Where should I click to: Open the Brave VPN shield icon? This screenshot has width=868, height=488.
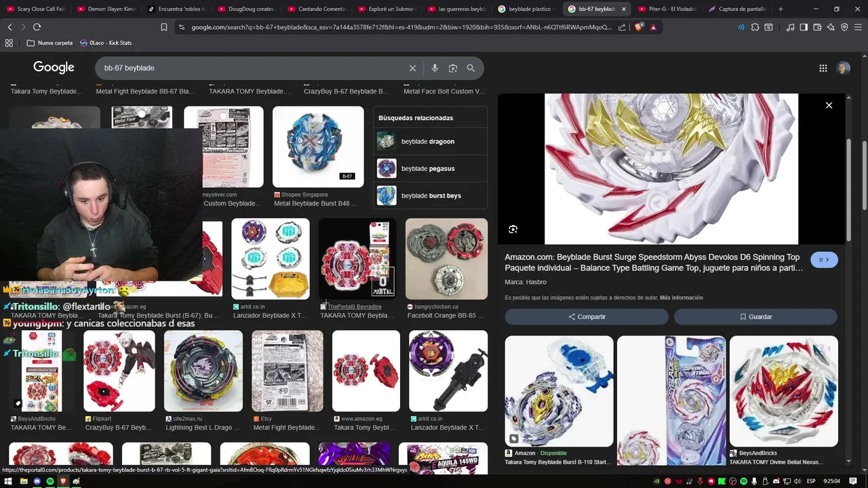tap(844, 27)
